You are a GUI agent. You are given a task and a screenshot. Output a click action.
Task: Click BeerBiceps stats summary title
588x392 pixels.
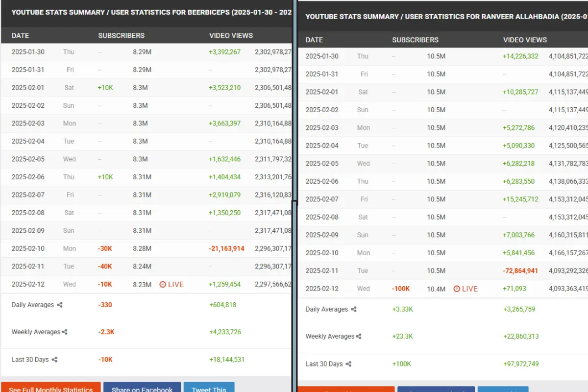151,12
